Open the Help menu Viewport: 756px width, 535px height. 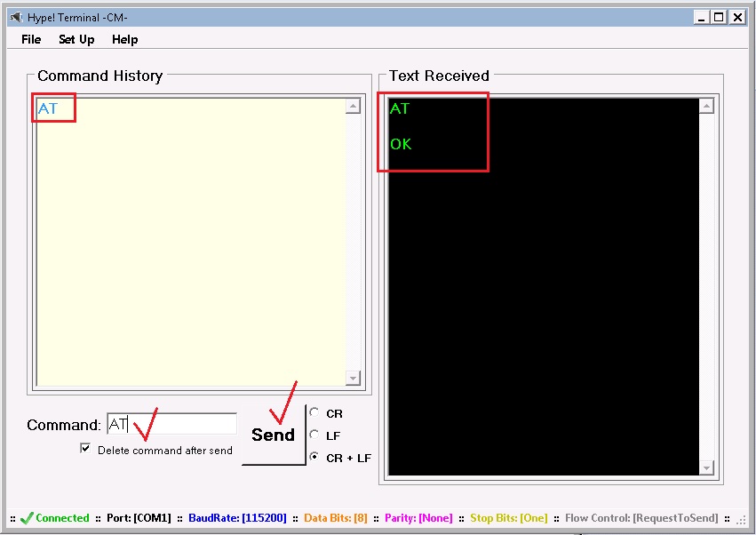point(124,39)
